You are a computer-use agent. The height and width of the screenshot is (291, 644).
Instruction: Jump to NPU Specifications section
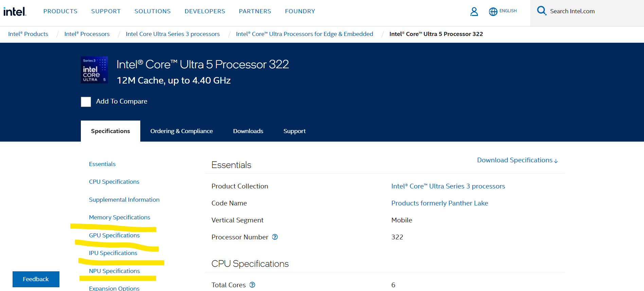pos(114,271)
